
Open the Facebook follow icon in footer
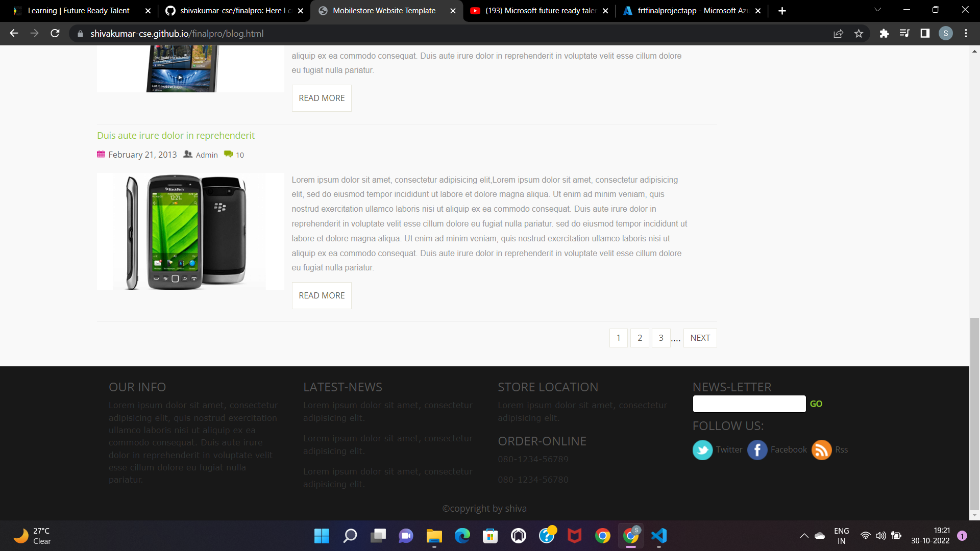click(757, 449)
